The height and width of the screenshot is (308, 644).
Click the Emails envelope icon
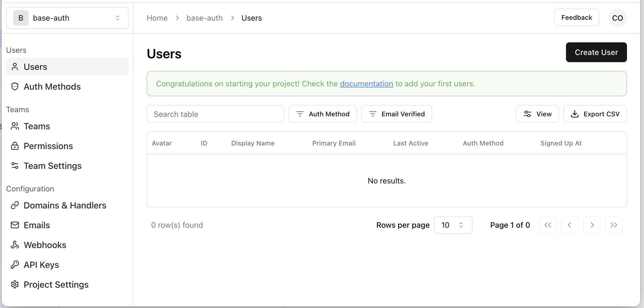tap(15, 225)
